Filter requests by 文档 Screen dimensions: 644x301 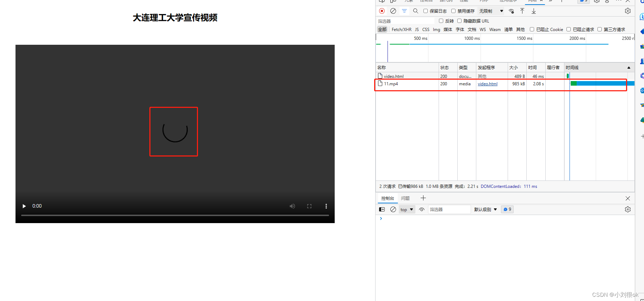point(472,30)
